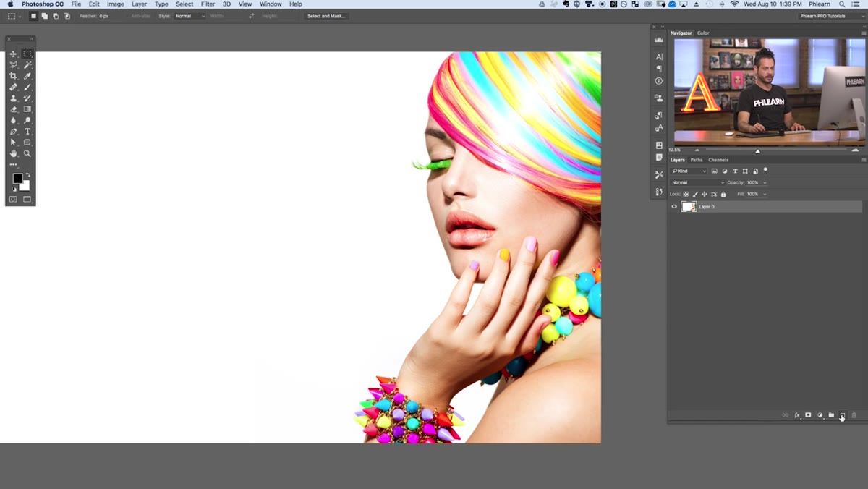
Task: Toggle shape layer filter
Action: click(x=745, y=171)
